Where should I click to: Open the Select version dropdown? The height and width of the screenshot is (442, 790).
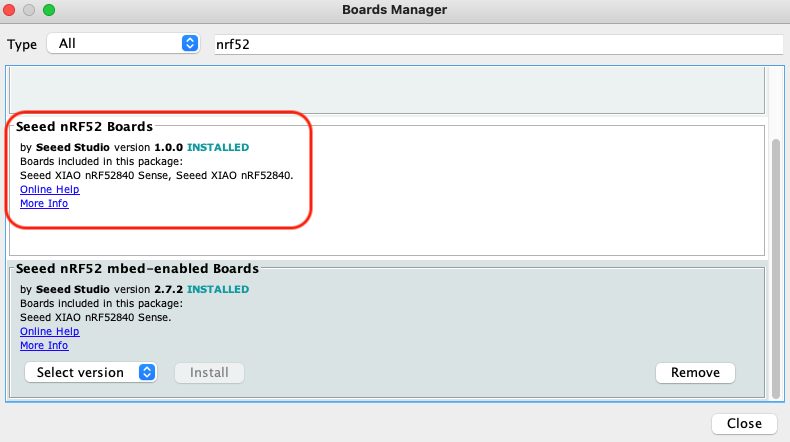[91, 372]
